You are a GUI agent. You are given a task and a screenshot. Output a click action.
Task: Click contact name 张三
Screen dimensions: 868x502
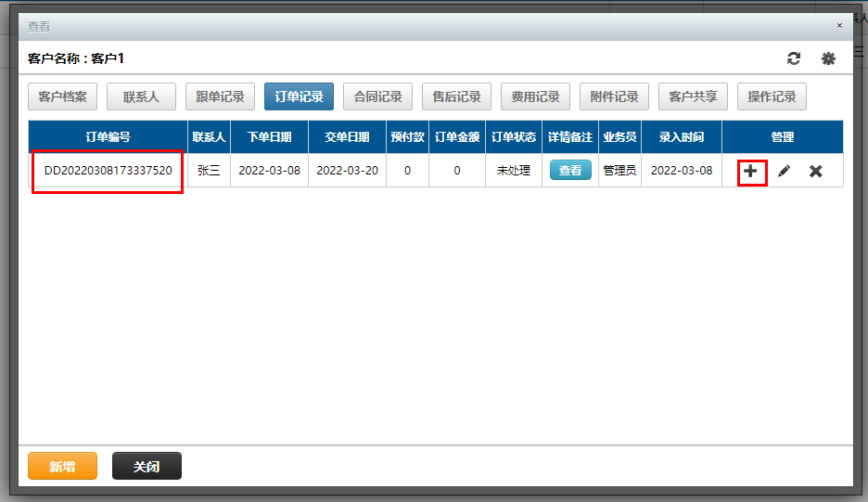[209, 171]
